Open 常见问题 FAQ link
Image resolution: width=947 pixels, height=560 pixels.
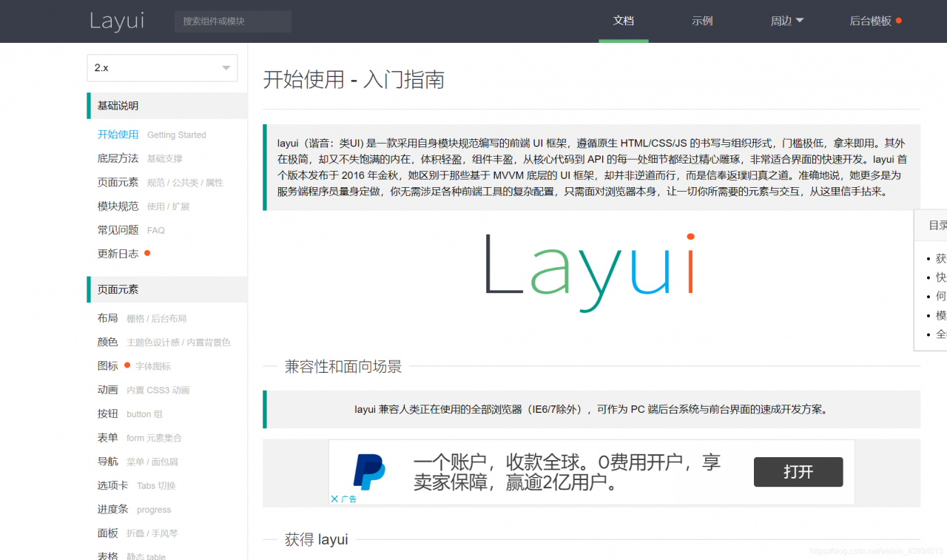[x=131, y=230]
